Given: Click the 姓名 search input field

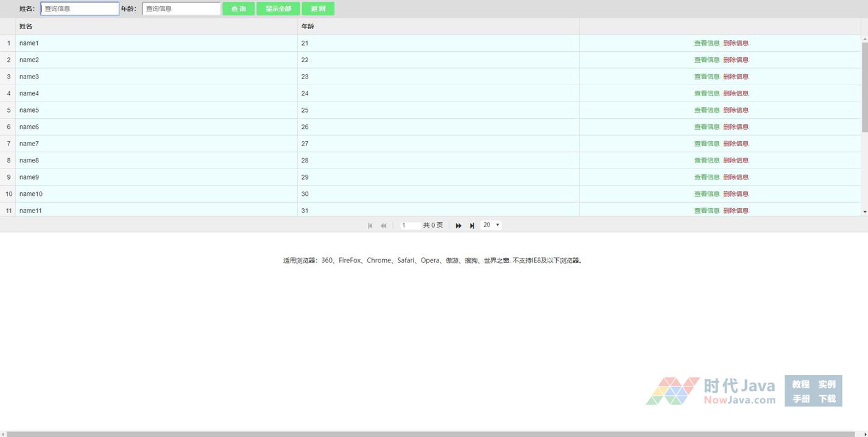Looking at the screenshot, I should pyautogui.click(x=80, y=9).
